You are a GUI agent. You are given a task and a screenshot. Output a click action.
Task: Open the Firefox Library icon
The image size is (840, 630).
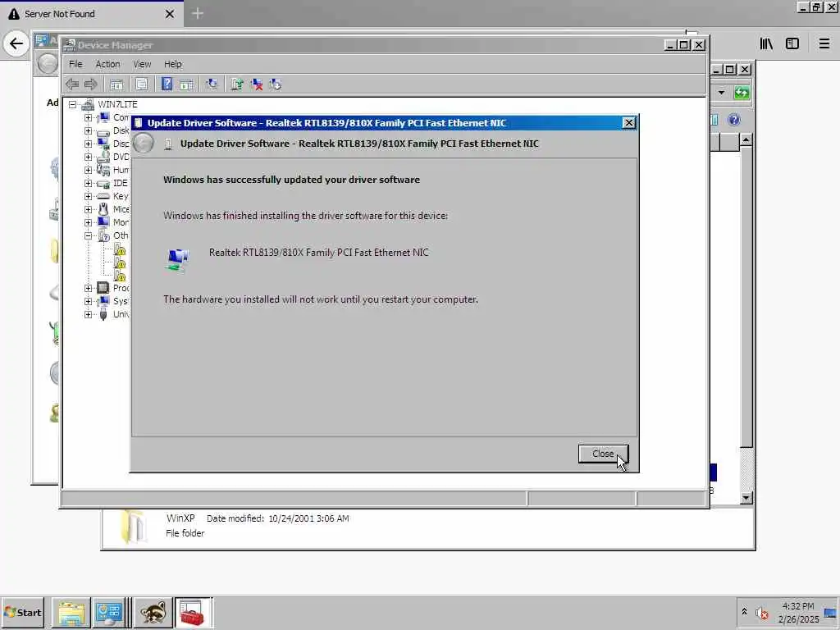pyautogui.click(x=767, y=44)
